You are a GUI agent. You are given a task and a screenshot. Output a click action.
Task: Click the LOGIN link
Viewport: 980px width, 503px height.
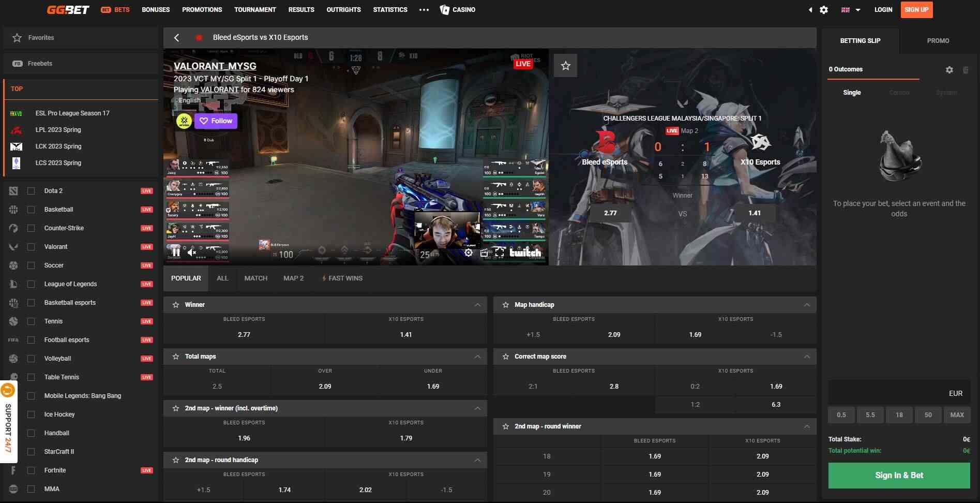coord(883,10)
